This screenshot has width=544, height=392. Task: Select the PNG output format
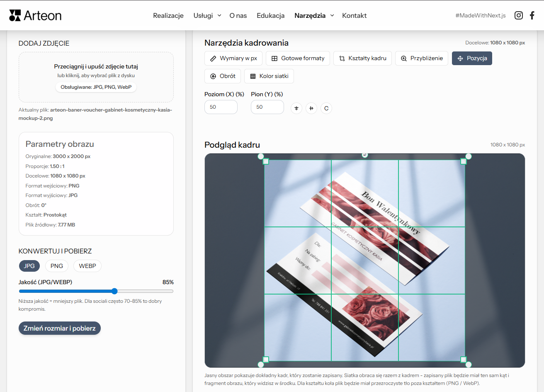[56, 266]
